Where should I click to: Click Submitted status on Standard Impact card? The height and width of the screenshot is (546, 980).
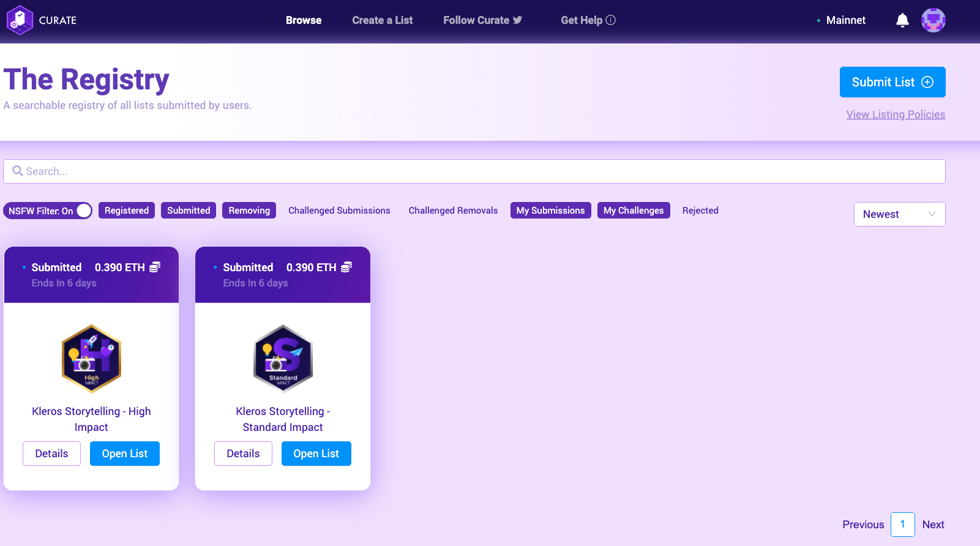pos(248,267)
